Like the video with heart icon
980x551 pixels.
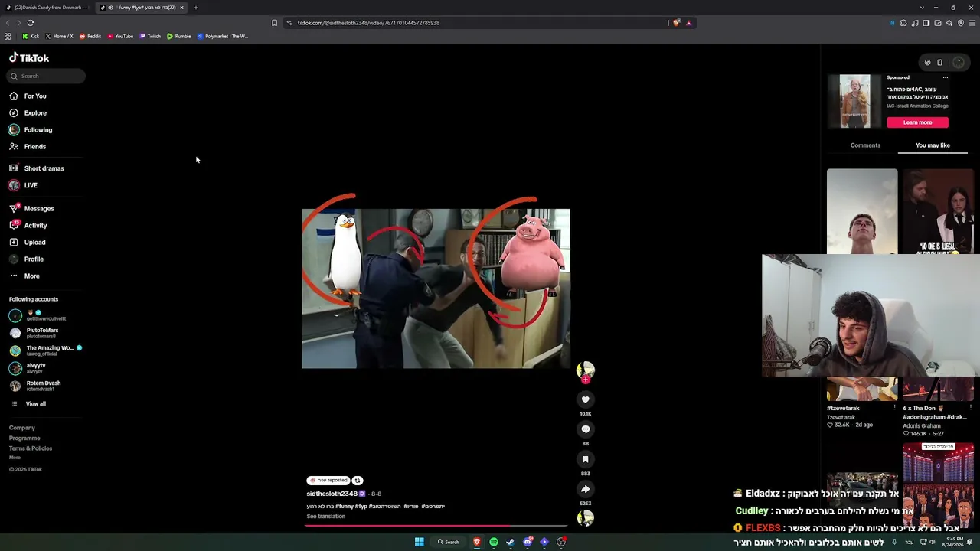click(x=585, y=399)
